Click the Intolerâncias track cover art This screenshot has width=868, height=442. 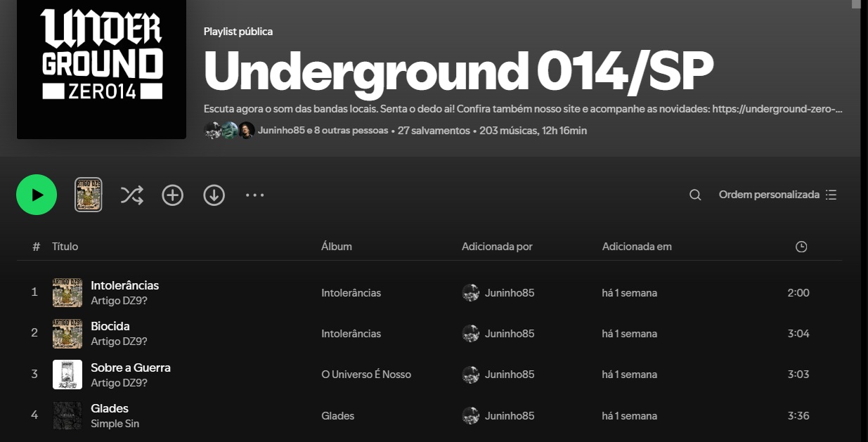pyautogui.click(x=67, y=292)
